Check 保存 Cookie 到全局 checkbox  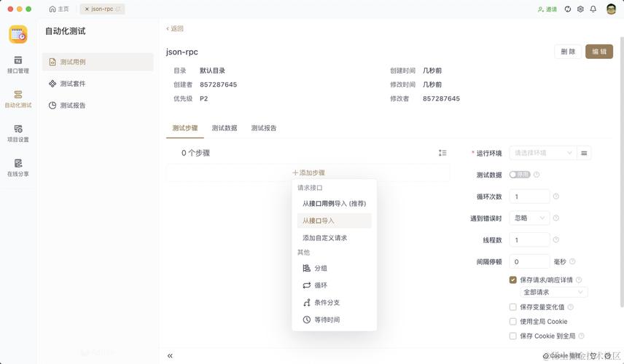513,336
